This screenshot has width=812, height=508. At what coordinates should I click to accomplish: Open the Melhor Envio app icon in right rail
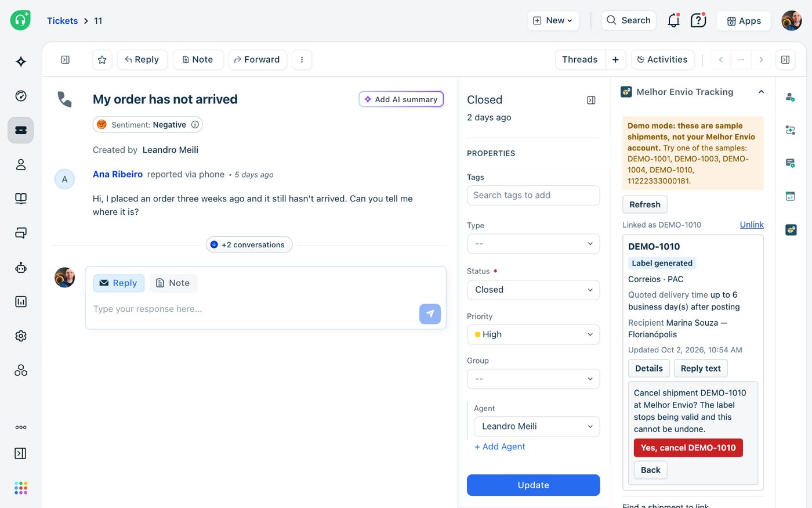point(791,230)
